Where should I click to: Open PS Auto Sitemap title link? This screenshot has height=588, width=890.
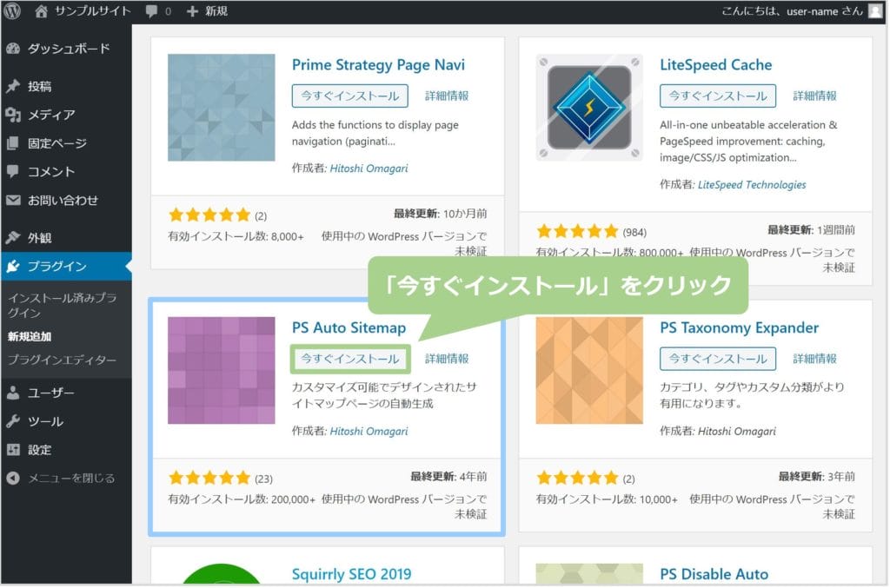point(349,328)
